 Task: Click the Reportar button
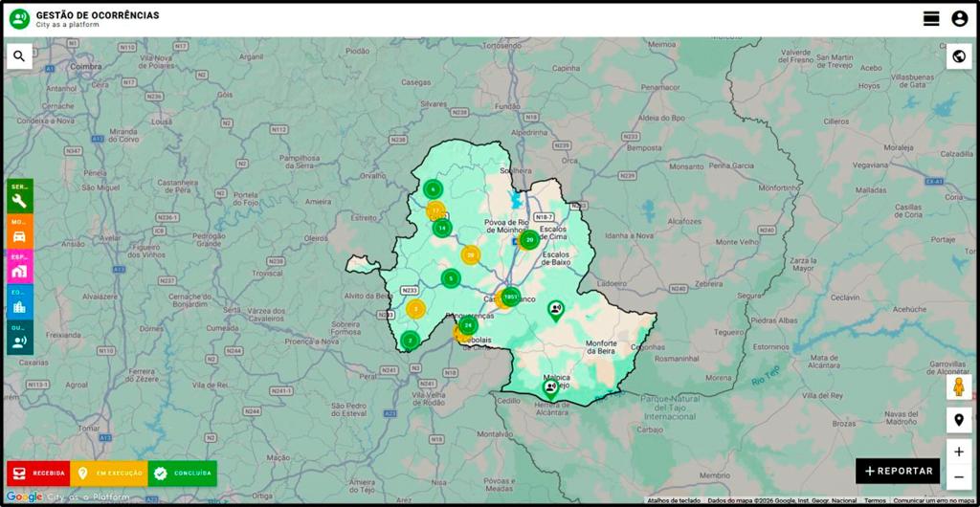pos(898,472)
